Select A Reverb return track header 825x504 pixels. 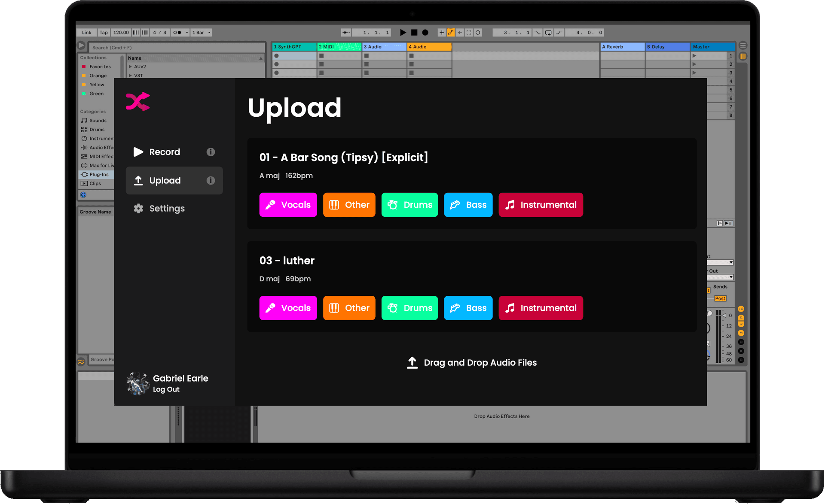tap(622, 47)
